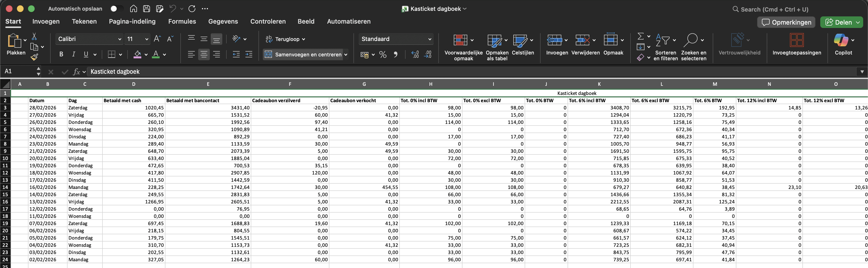Click the green Delen button
The height and width of the screenshot is (268, 868).
coord(841,22)
